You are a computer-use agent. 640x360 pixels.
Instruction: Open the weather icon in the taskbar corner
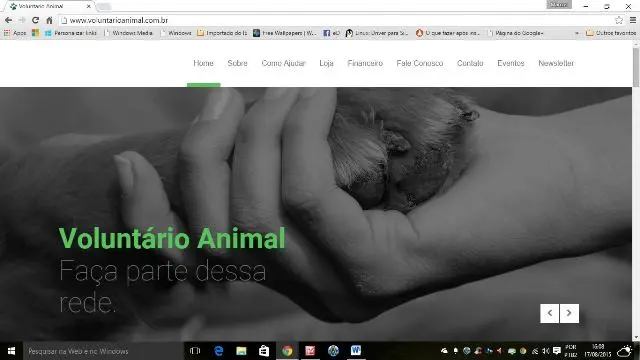624,351
